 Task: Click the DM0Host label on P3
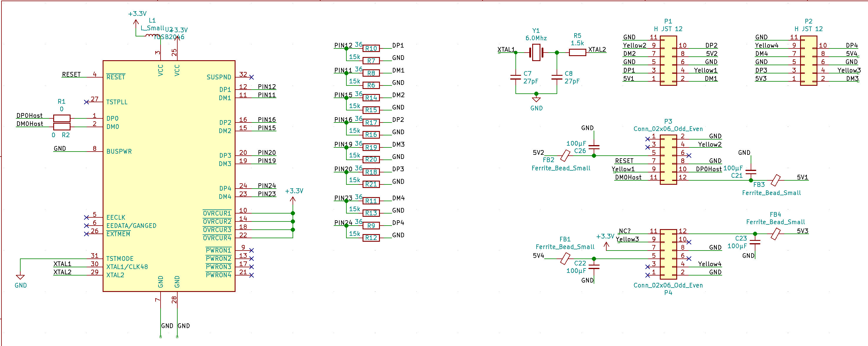[x=628, y=177]
